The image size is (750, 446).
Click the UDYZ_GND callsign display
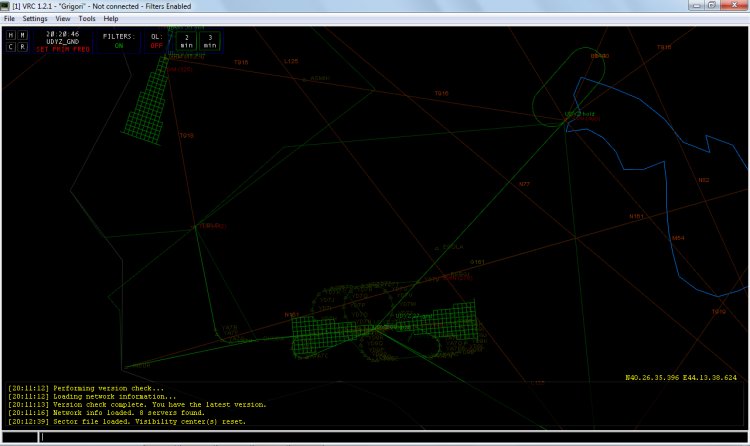click(63, 42)
